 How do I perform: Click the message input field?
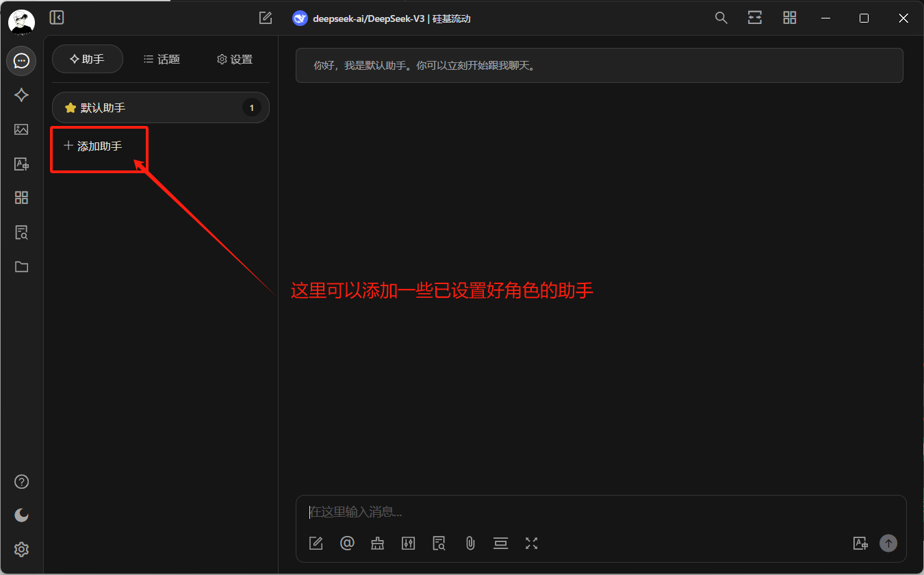pos(582,512)
